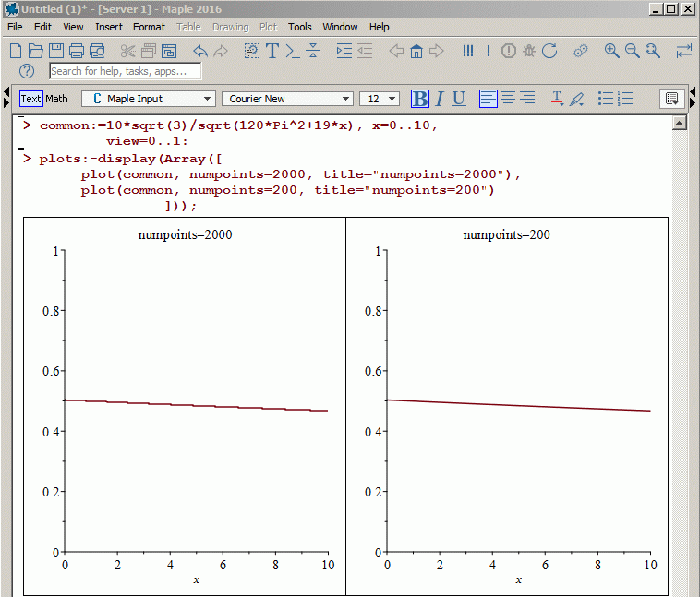
Task: Click the zoom in magnifier icon
Action: tap(611, 51)
